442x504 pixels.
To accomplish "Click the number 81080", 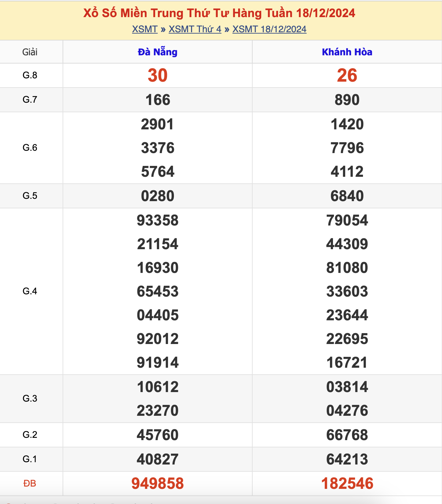I will pyautogui.click(x=347, y=268).
